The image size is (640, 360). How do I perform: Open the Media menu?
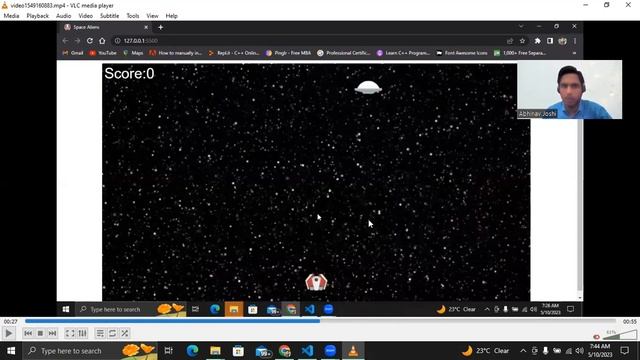click(11, 16)
